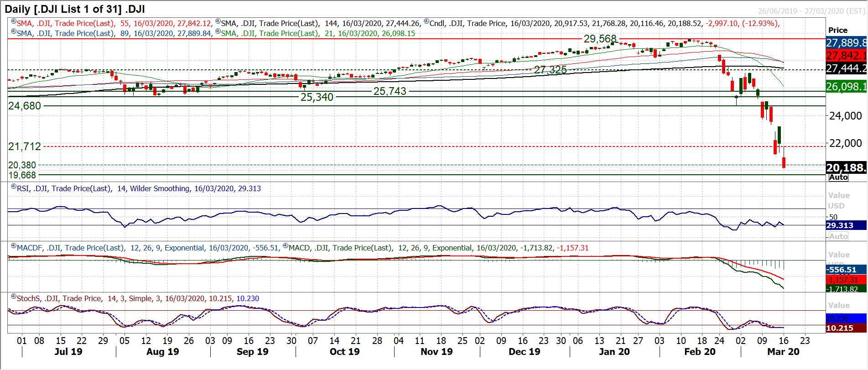Image resolution: width=868 pixels, height=370 pixels.
Task: Click the icon beside the MACDF indicator label
Action: click(x=14, y=246)
